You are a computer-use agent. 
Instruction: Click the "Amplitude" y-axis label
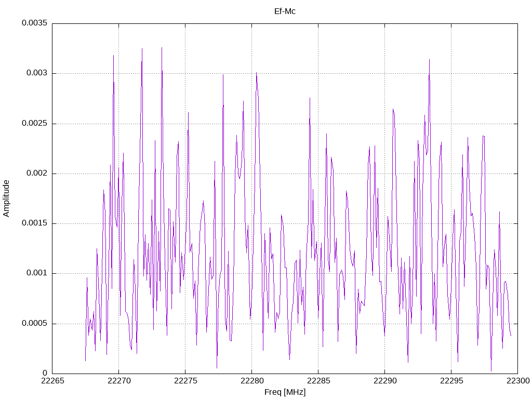[6, 198]
